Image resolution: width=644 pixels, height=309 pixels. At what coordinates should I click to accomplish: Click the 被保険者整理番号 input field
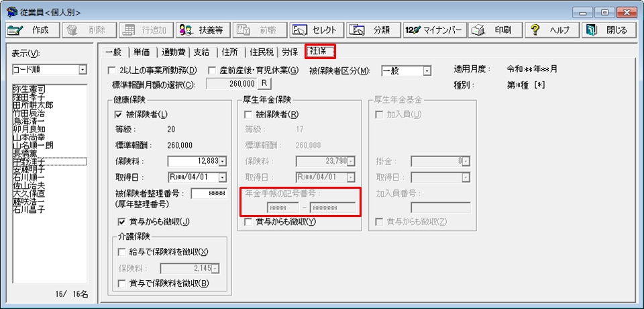tap(209, 194)
